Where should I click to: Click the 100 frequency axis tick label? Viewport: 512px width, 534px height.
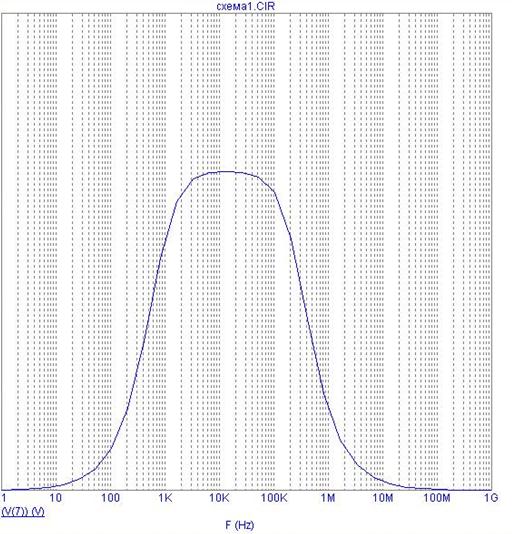[x=110, y=498]
